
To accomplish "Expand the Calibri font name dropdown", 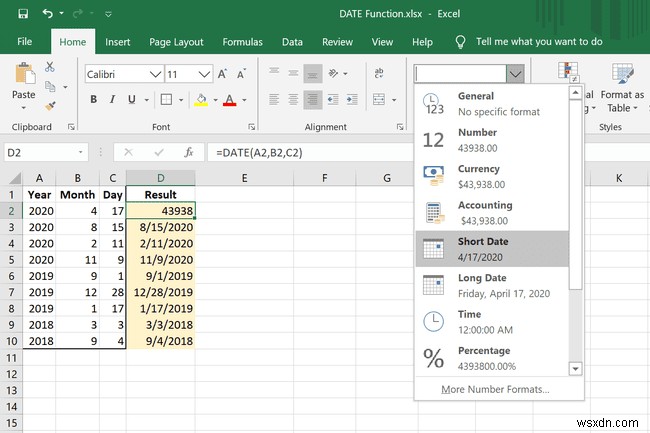I will 155,74.
